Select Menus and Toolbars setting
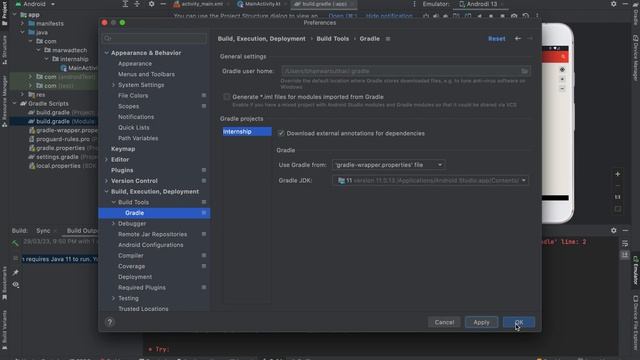The image size is (640, 360). [x=146, y=74]
